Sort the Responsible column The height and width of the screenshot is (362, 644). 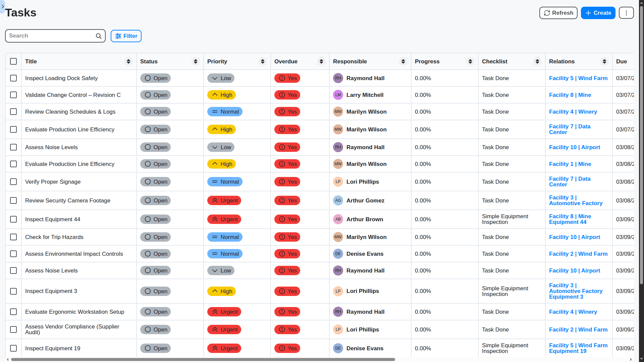tap(403, 61)
